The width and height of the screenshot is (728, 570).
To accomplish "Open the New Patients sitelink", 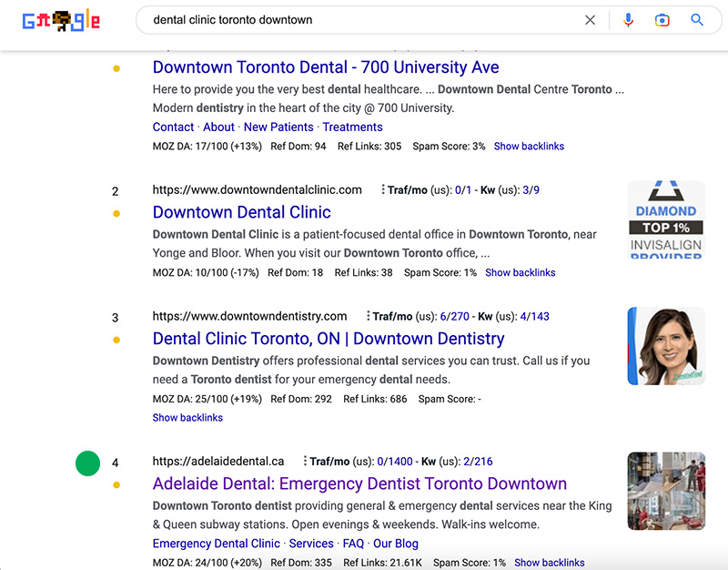I will point(278,127).
